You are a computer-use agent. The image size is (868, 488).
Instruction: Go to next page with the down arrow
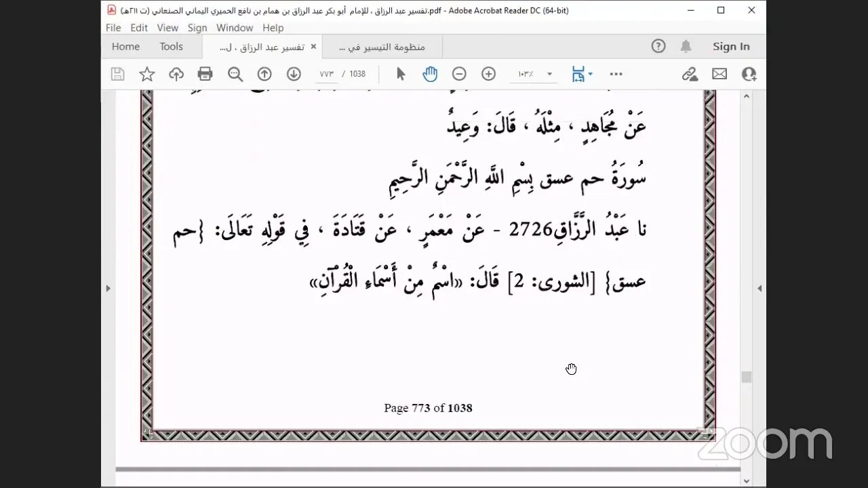(294, 74)
